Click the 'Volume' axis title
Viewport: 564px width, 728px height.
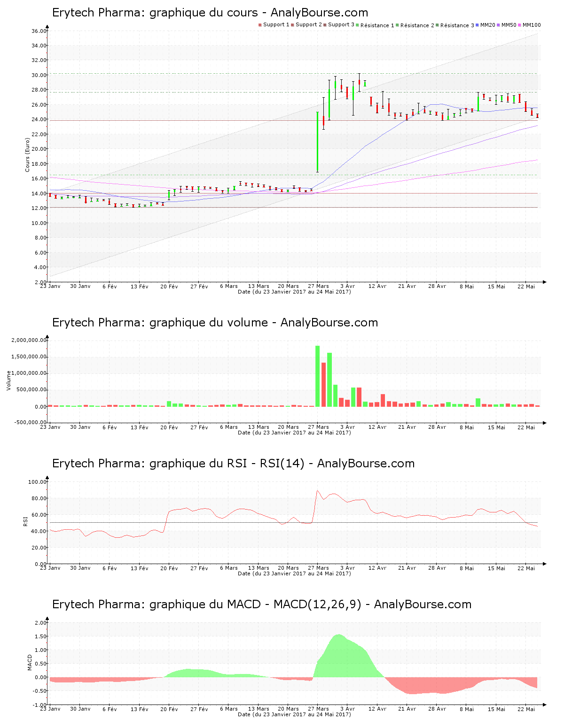pyautogui.click(x=8, y=380)
